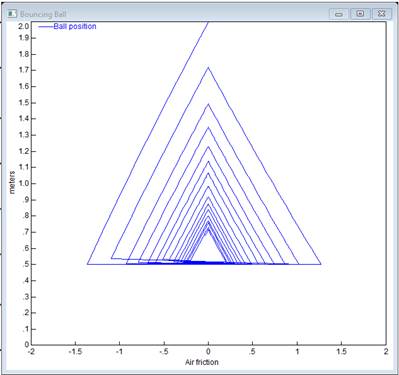Viewport: 399px width, 375px height.
Task: Click the 0 tick on x-axis
Action: (x=208, y=351)
